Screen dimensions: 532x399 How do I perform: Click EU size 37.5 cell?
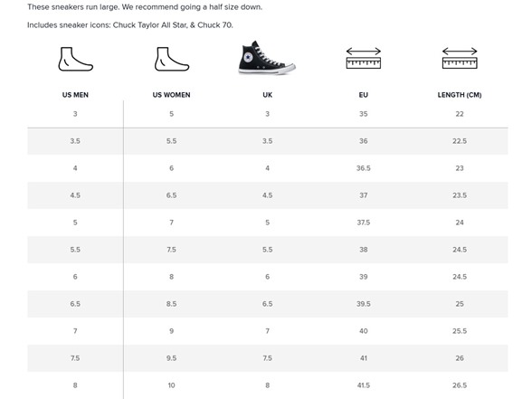pyautogui.click(x=364, y=223)
